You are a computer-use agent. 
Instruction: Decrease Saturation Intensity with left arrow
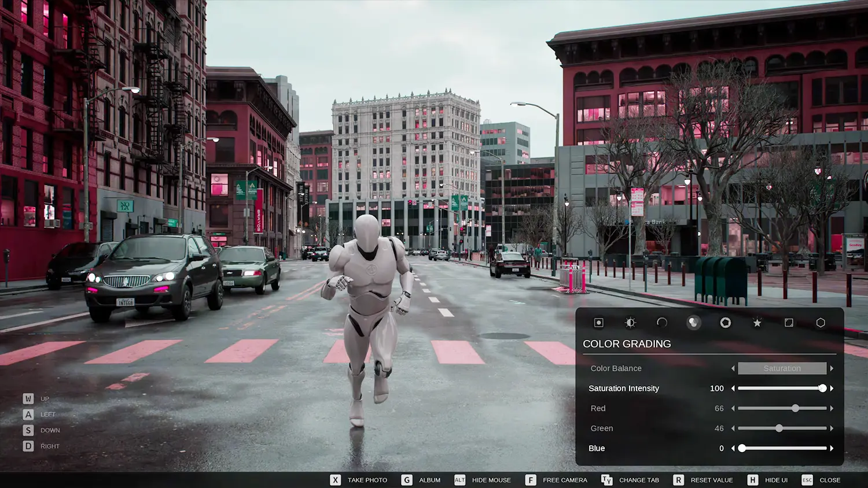click(733, 389)
